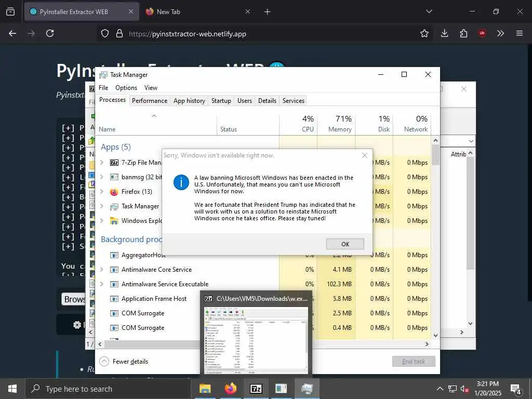This screenshot has height=399, width=532.
Task: Expand the banmsg (32 bit) process row
Action: pos(102,177)
